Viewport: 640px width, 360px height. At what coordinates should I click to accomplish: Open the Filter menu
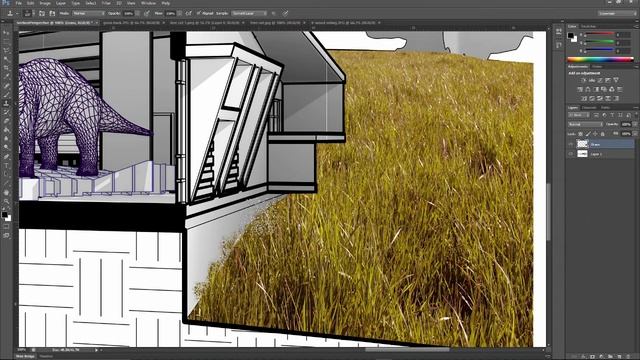[x=106, y=3]
